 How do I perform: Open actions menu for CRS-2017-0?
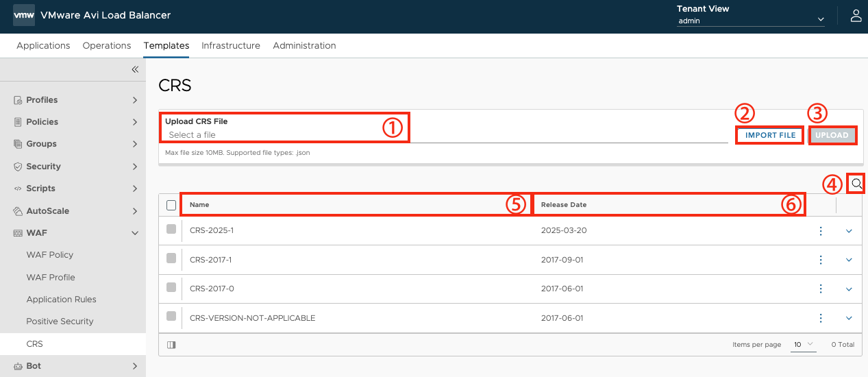coord(821,289)
